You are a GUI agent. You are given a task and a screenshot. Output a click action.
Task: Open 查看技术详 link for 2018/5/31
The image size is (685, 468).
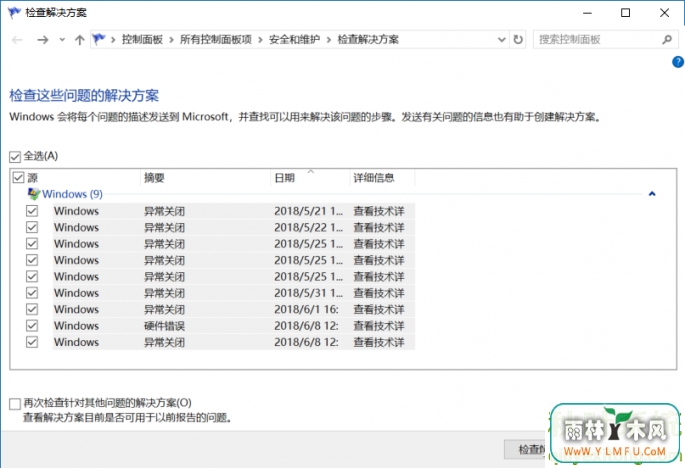tap(379, 293)
